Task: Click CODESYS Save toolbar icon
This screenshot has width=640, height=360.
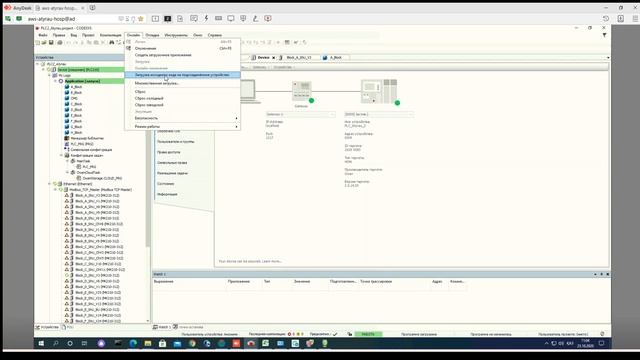Action: (x=51, y=42)
